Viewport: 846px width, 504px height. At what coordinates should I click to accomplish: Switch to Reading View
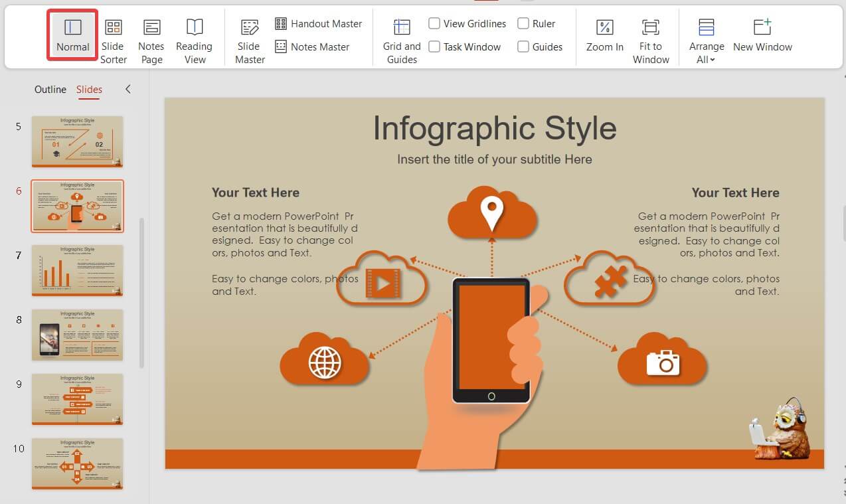coord(194,41)
